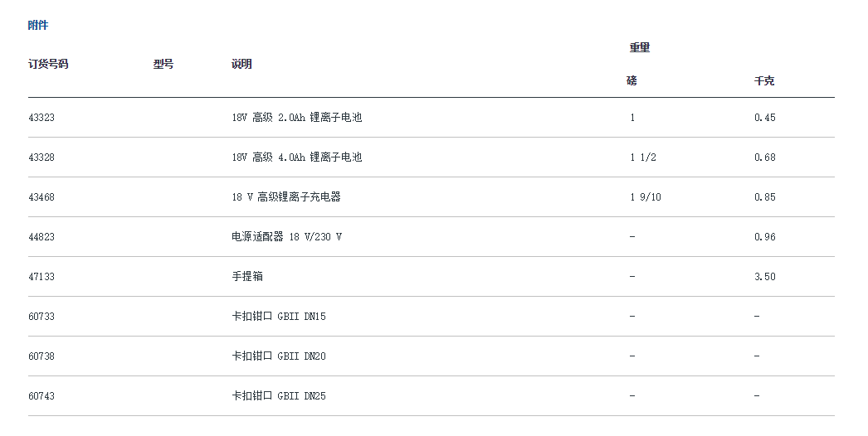Click the 卡扣钳口 GBII DN20 description
Viewport: 868px width, 436px height.
coord(279,356)
